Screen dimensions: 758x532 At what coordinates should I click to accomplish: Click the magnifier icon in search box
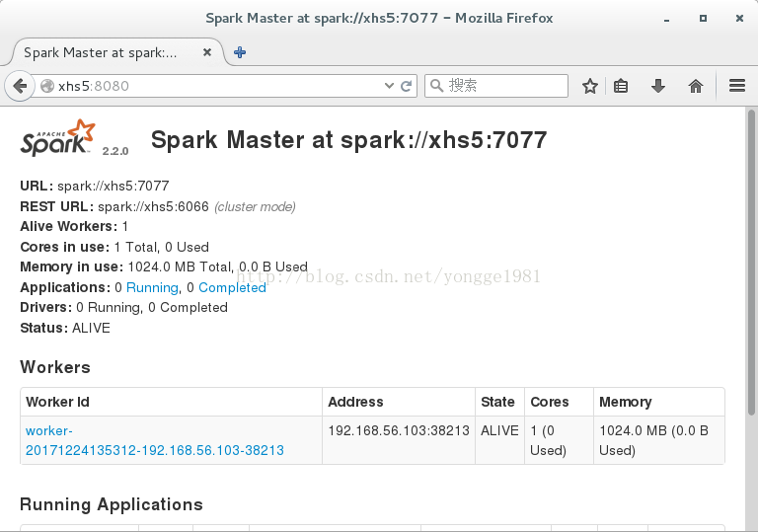(436, 86)
